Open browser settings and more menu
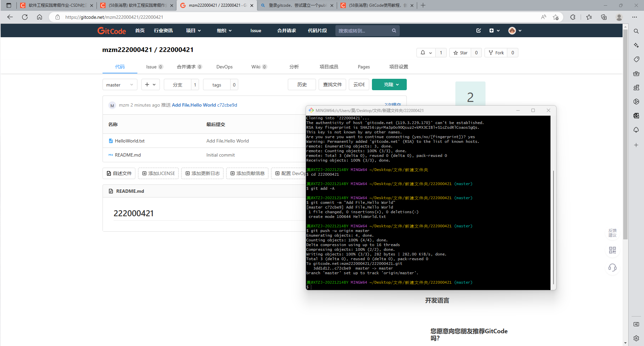644x346 pixels. coord(635,17)
